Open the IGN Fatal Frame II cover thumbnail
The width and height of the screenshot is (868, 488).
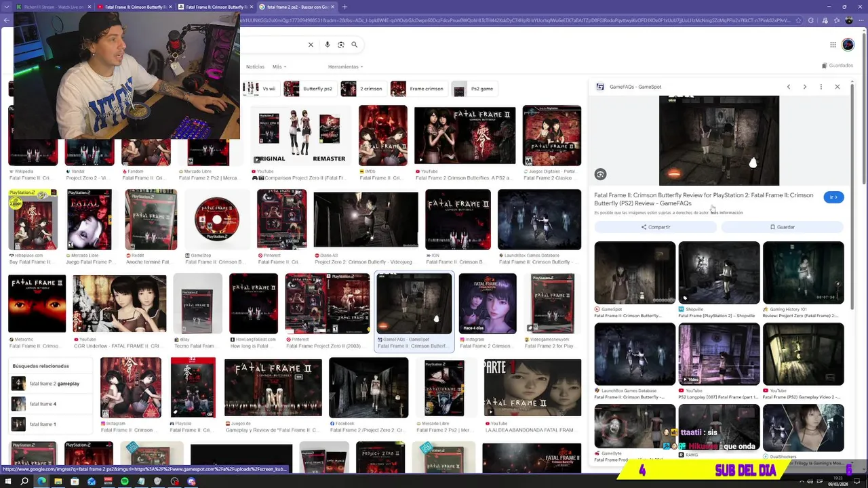(x=458, y=220)
